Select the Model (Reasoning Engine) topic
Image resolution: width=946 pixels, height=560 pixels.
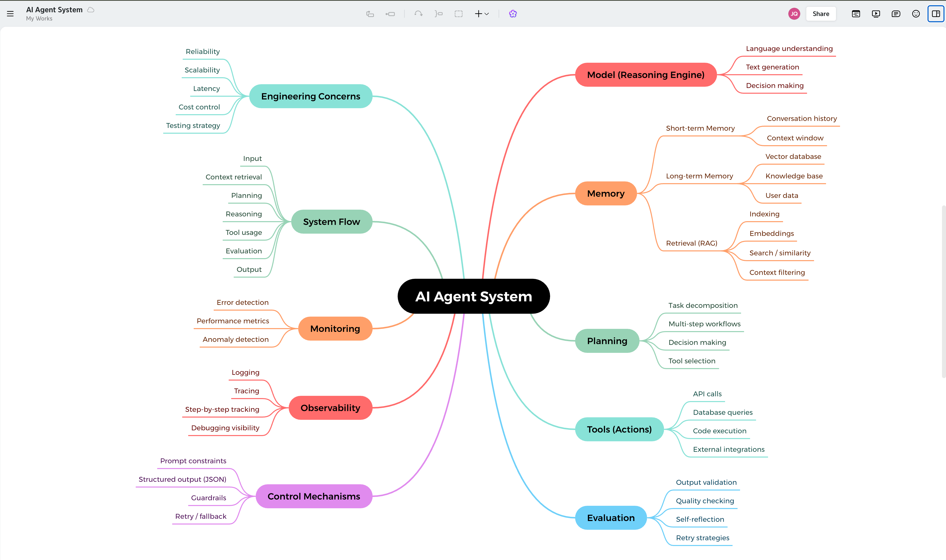pyautogui.click(x=646, y=75)
